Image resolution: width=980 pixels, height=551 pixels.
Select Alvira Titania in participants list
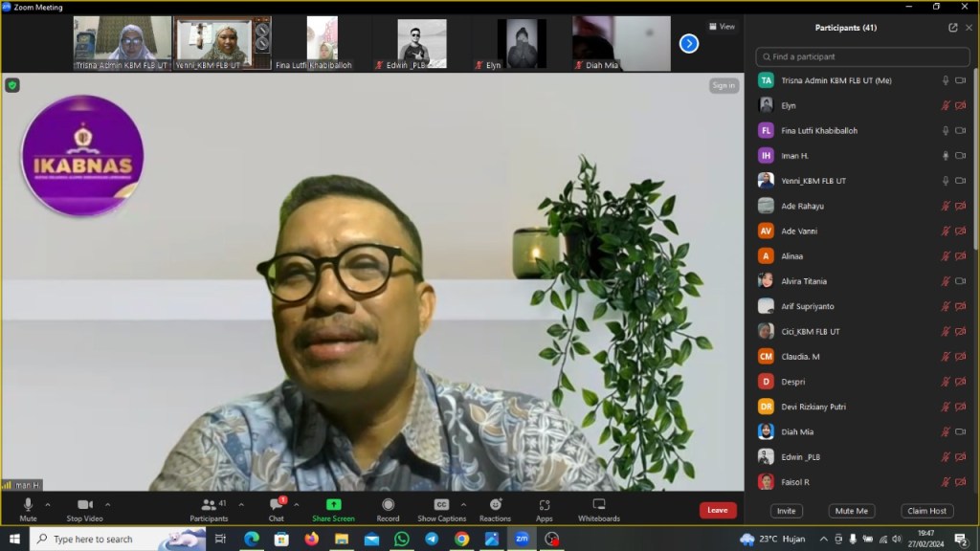[x=804, y=281]
